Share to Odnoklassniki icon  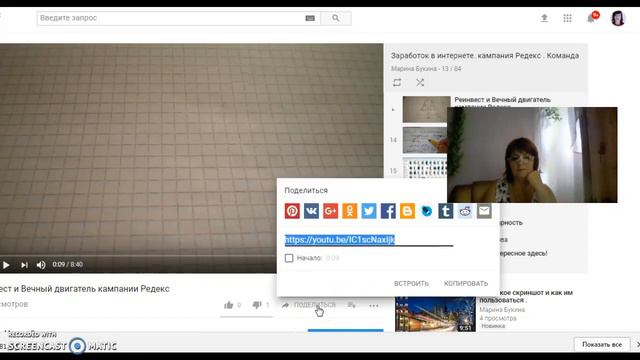349,211
